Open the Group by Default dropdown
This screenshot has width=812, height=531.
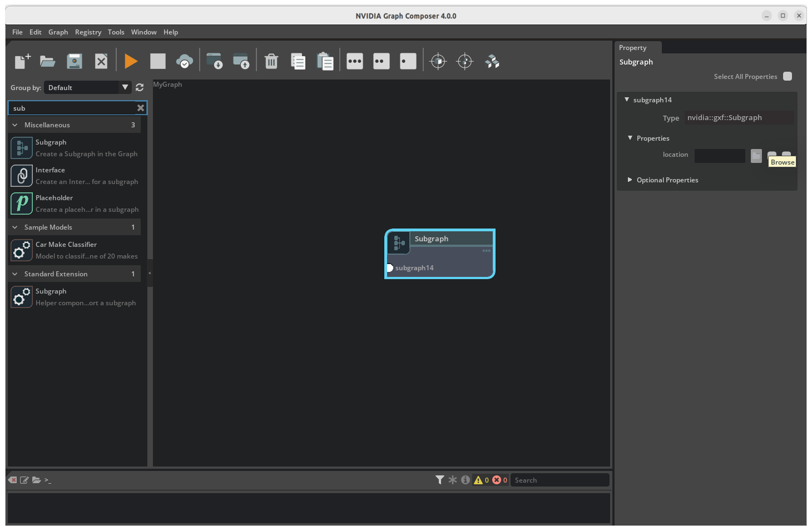click(87, 87)
